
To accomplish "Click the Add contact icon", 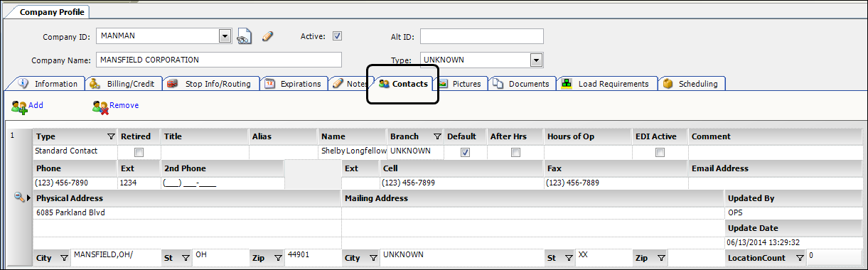I will [19, 106].
